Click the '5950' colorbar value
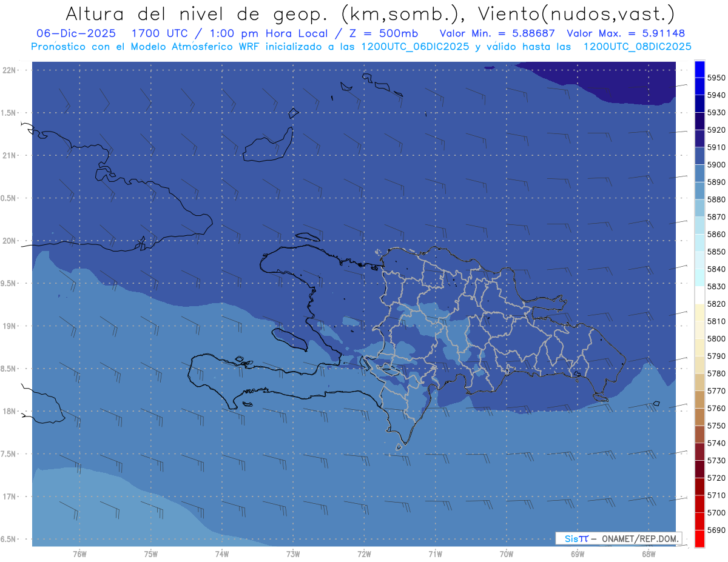The width and height of the screenshot is (728, 562). [716, 78]
